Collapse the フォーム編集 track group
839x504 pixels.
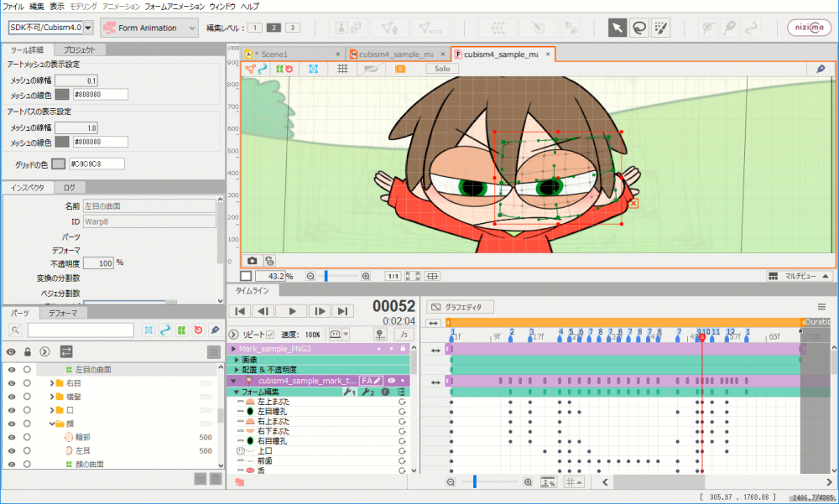[237, 392]
